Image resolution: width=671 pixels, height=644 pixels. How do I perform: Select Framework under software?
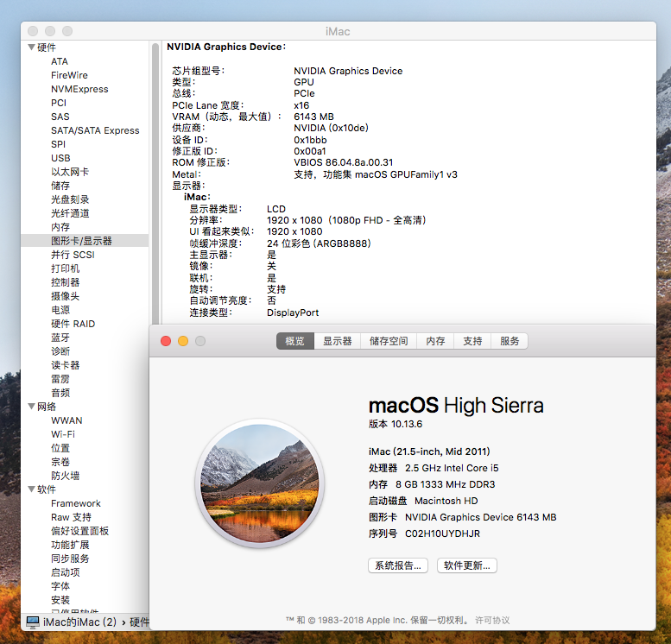click(76, 503)
